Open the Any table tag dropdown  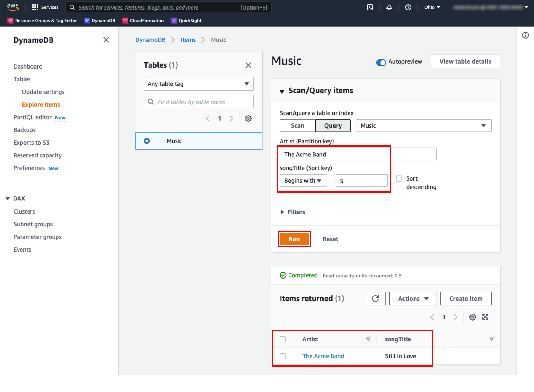(199, 84)
